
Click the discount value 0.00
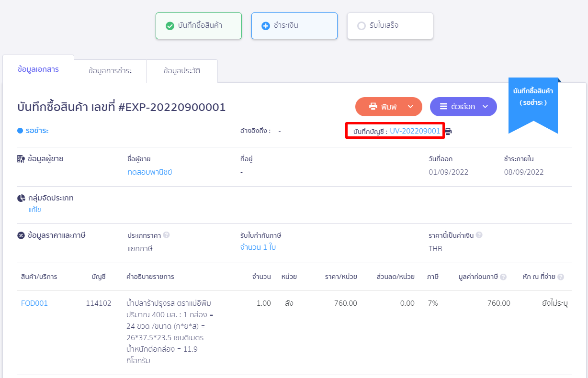pyautogui.click(x=407, y=303)
